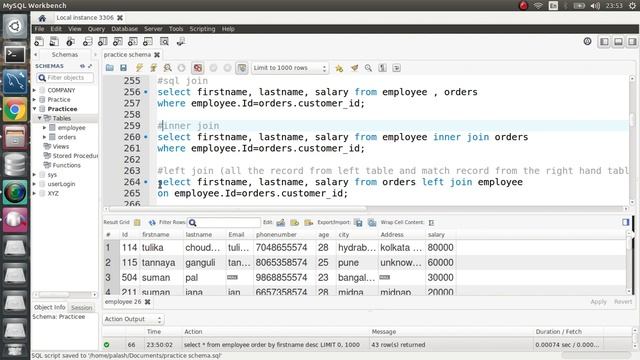
Task: Open script file in editor icon
Action: [x=109, y=68]
